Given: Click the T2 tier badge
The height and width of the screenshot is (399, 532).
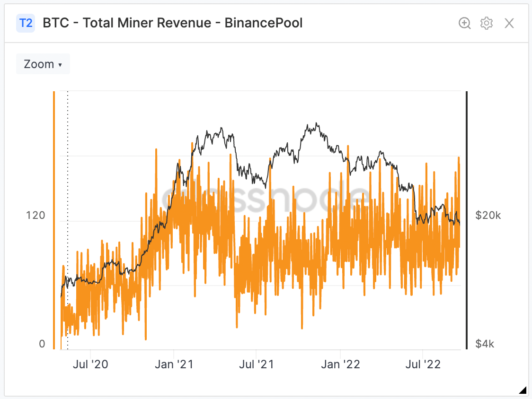Looking at the screenshot, I should (x=26, y=23).
